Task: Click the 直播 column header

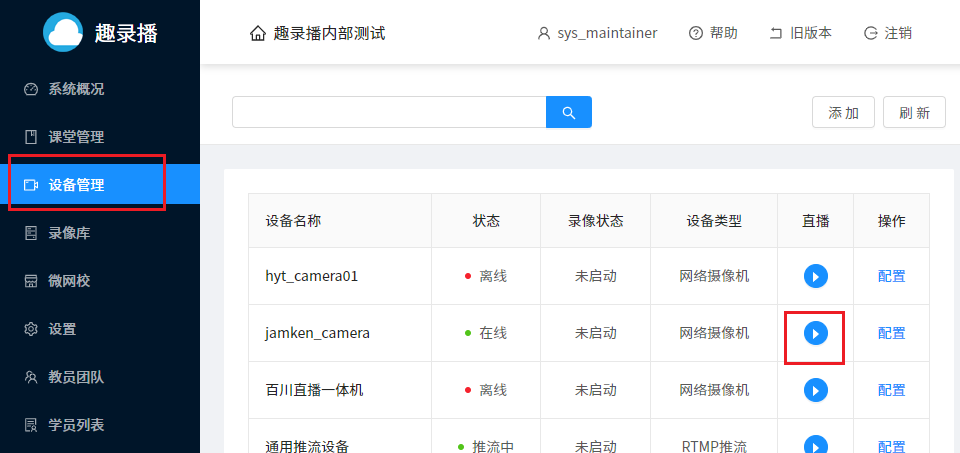Action: pos(816,221)
